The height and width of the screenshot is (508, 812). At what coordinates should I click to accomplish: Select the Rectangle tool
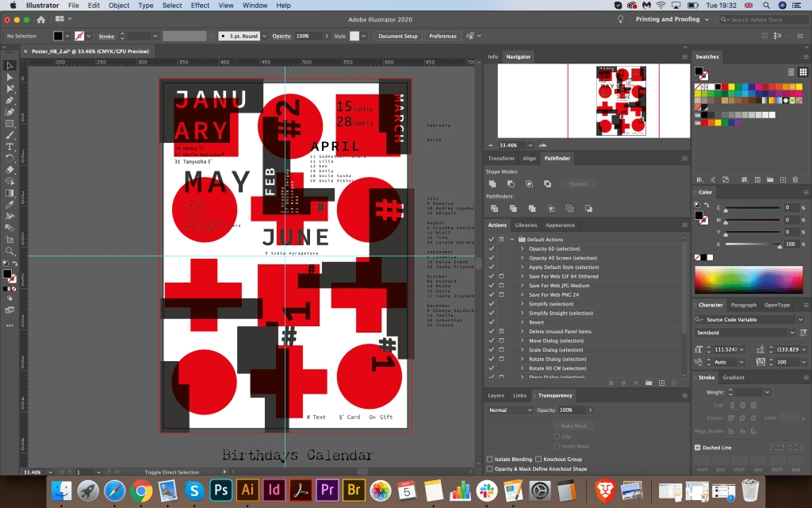(x=10, y=124)
